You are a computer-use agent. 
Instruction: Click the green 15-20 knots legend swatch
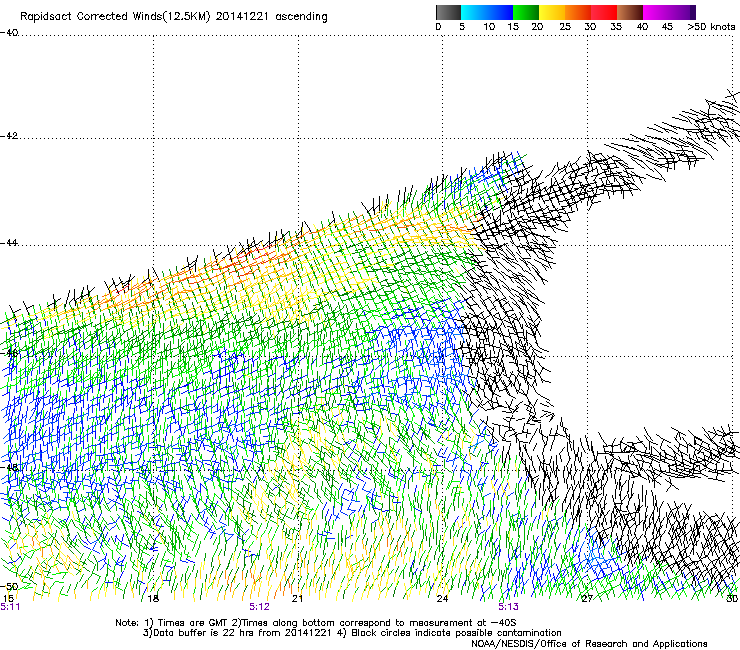click(x=526, y=12)
